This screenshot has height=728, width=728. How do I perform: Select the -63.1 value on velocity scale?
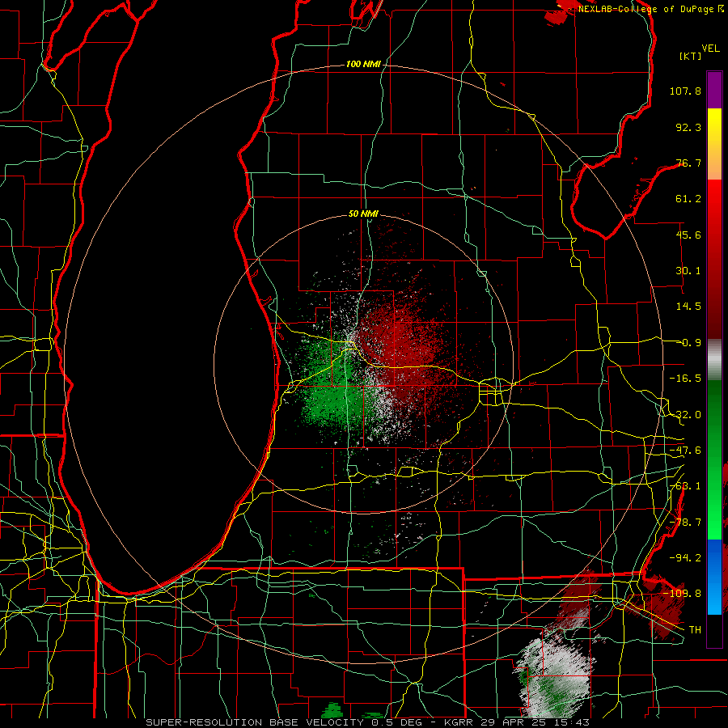(685, 486)
